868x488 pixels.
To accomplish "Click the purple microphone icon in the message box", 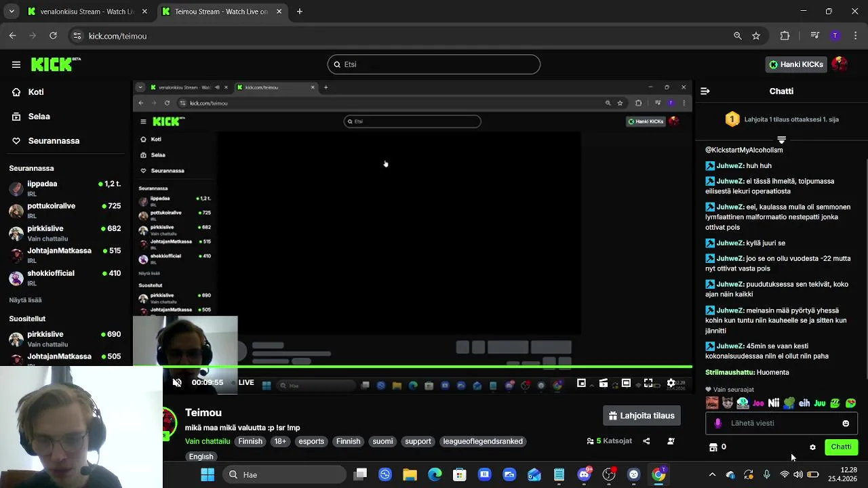I will [718, 424].
